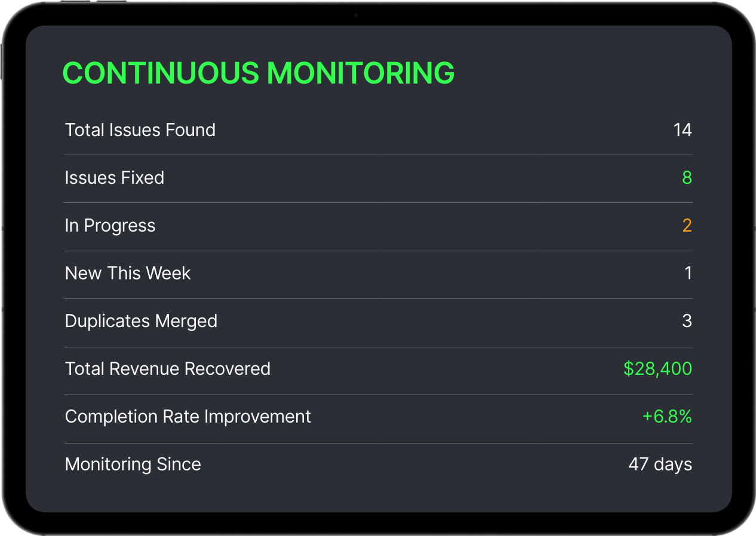Select the In Progress row label

coord(110,226)
